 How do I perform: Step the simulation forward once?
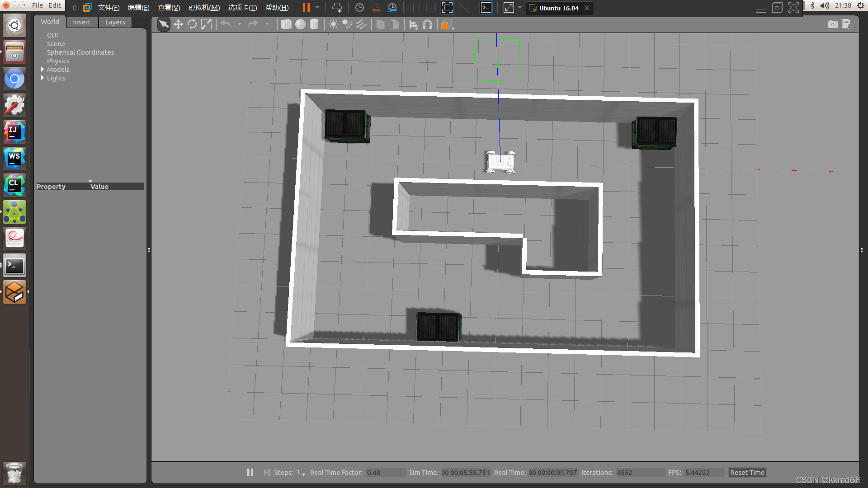[267, 472]
